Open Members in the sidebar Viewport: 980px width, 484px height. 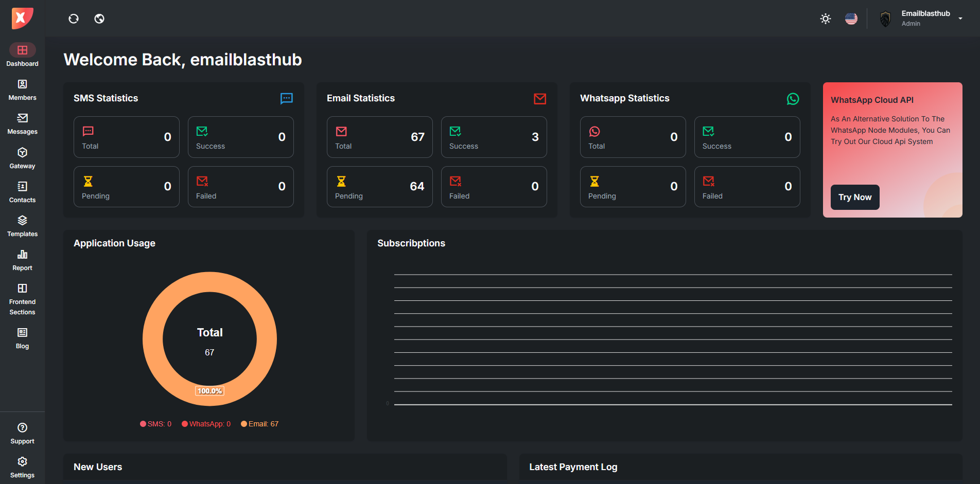point(22,90)
